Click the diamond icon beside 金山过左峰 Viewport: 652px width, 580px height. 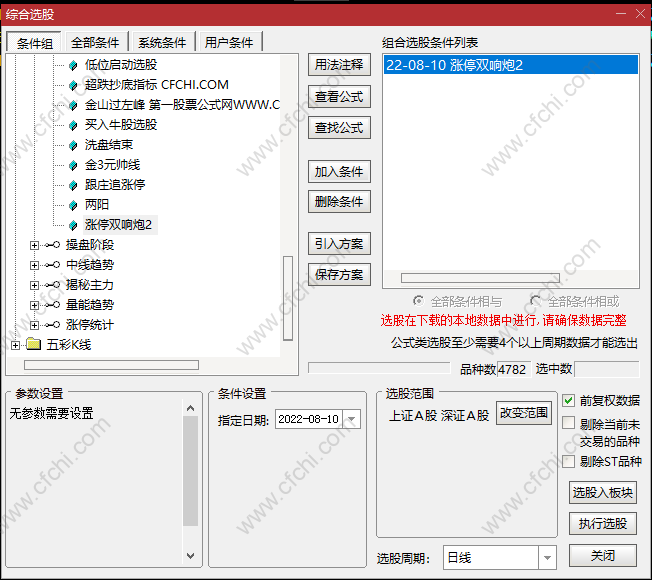[73, 105]
